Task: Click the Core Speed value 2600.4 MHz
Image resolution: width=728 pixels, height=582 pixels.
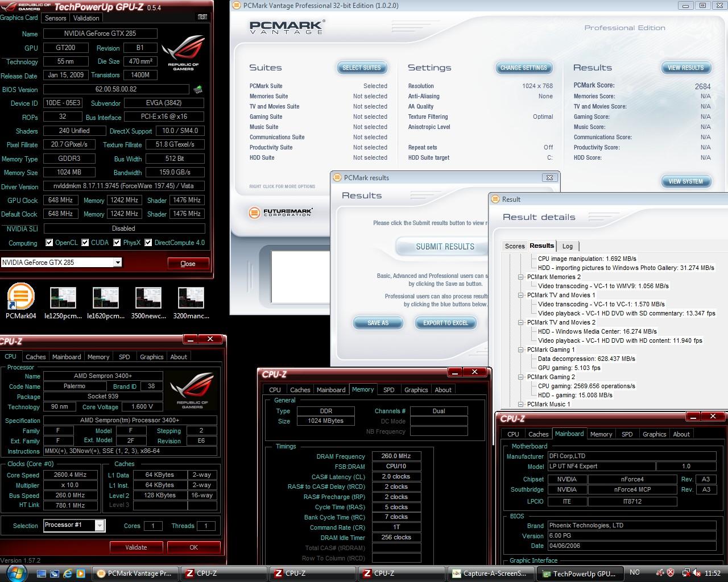Action: point(71,475)
